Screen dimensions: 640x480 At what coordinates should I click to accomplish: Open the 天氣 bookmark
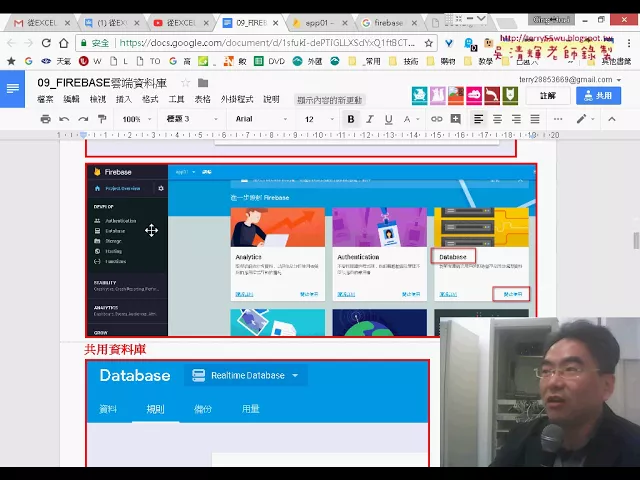(x=56, y=61)
